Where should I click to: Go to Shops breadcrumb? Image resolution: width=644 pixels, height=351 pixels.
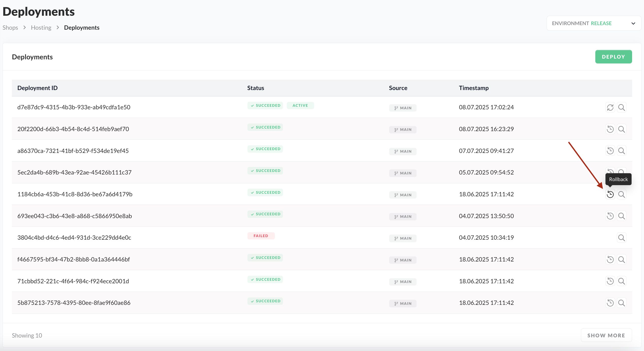(10, 28)
